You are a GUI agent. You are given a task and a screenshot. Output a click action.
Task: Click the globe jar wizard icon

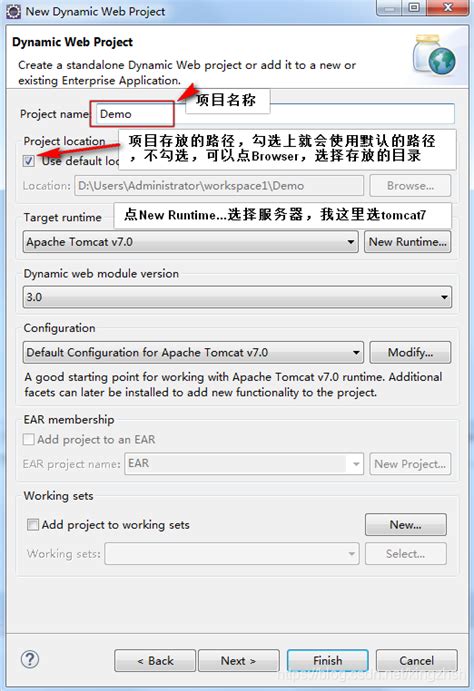coord(434,55)
